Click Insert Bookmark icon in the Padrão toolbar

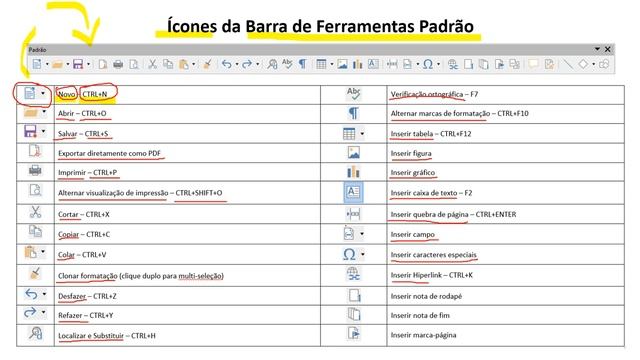coord(499,64)
